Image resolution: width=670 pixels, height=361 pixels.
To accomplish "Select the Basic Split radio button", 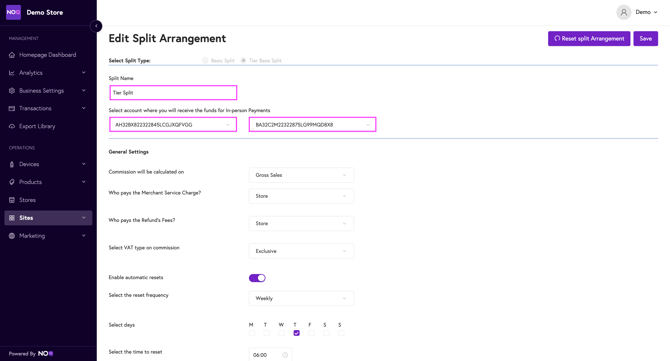I will (x=205, y=61).
